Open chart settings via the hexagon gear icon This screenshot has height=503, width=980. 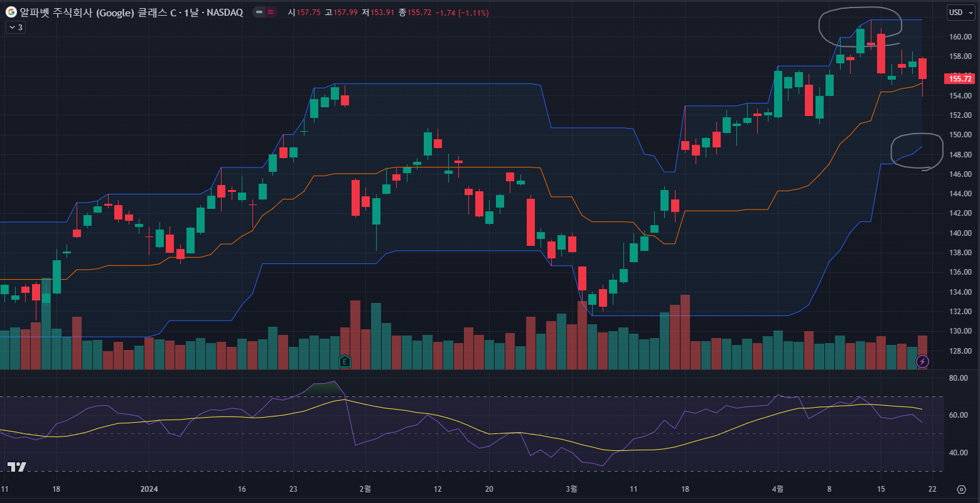[x=961, y=489]
